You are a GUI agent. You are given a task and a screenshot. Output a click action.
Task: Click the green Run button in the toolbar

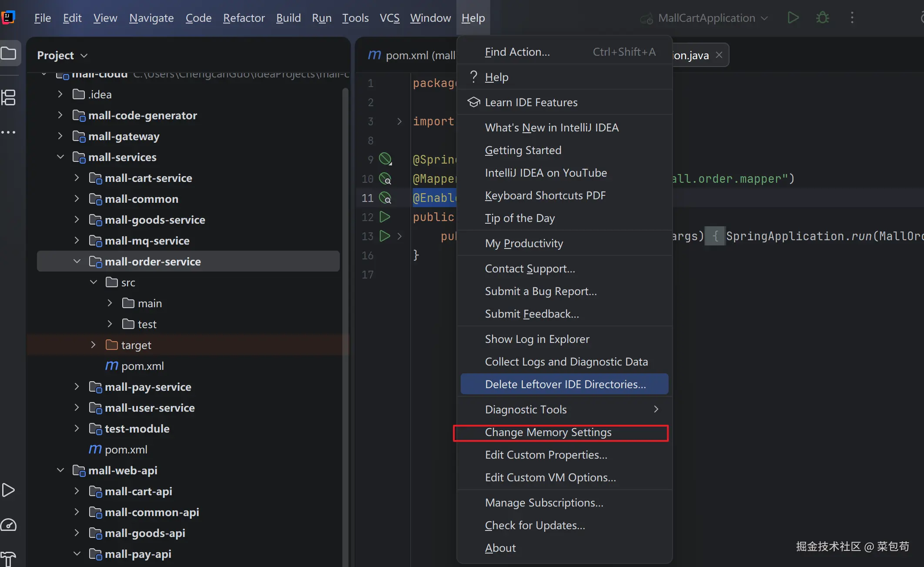[x=793, y=18]
